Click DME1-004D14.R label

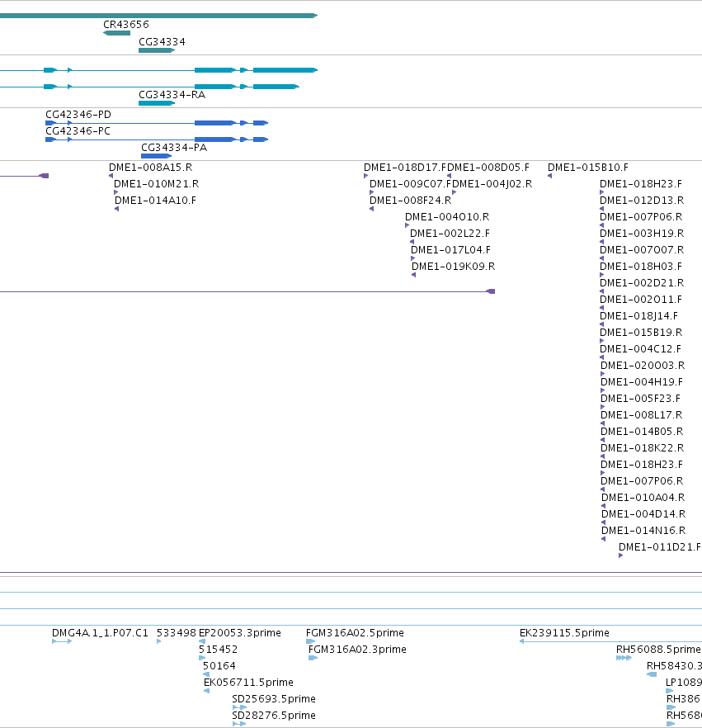tap(643, 514)
